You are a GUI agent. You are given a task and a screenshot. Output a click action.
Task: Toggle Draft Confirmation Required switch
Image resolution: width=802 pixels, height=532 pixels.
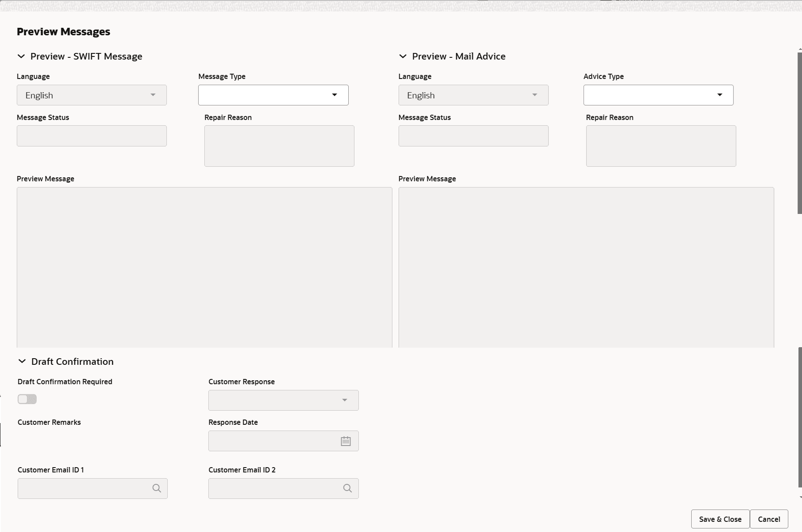[x=27, y=399]
